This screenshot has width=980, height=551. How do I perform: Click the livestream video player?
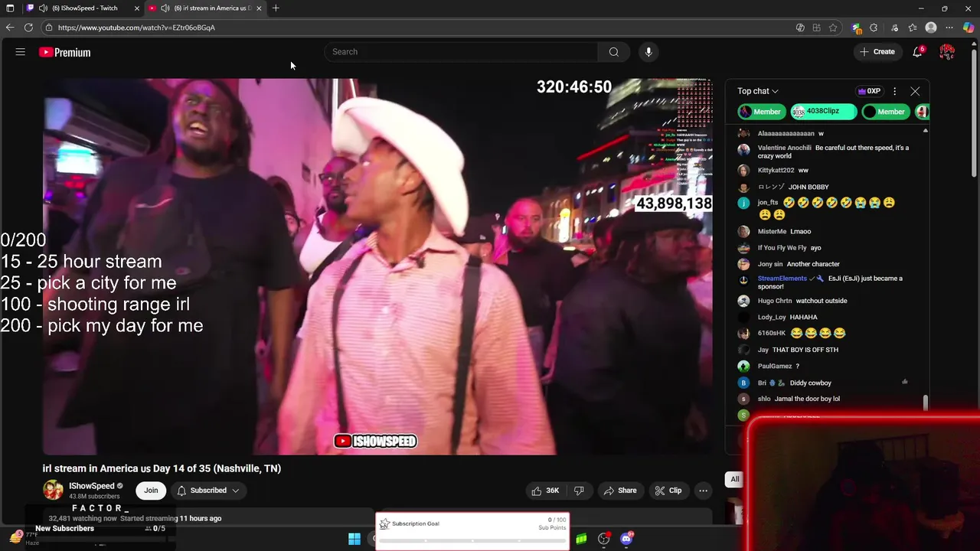tap(377, 266)
